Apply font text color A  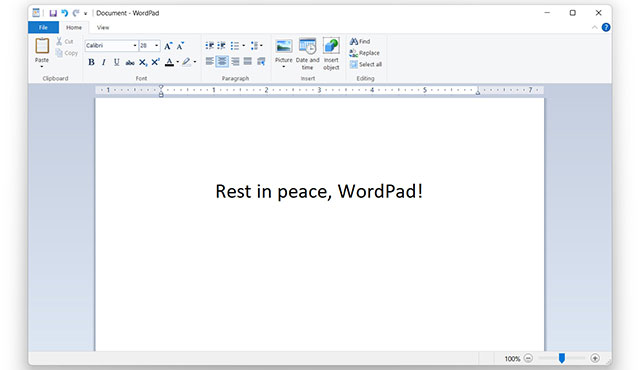[169, 62]
